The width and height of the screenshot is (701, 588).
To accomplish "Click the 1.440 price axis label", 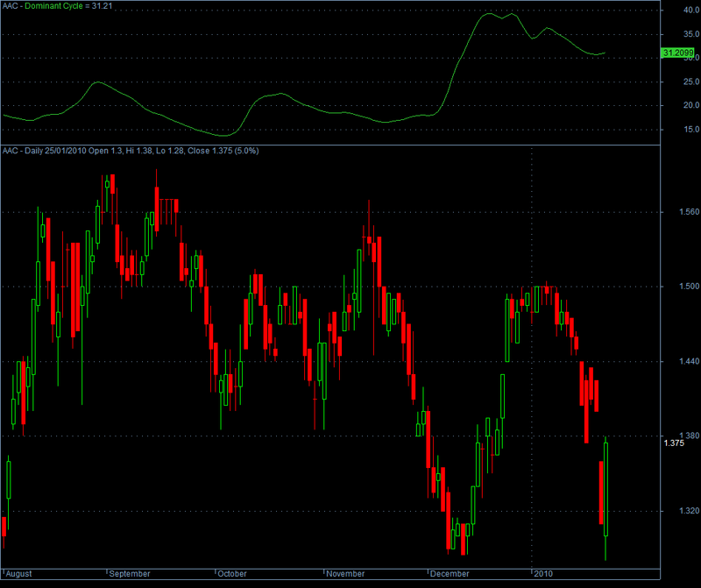I will click(x=689, y=361).
